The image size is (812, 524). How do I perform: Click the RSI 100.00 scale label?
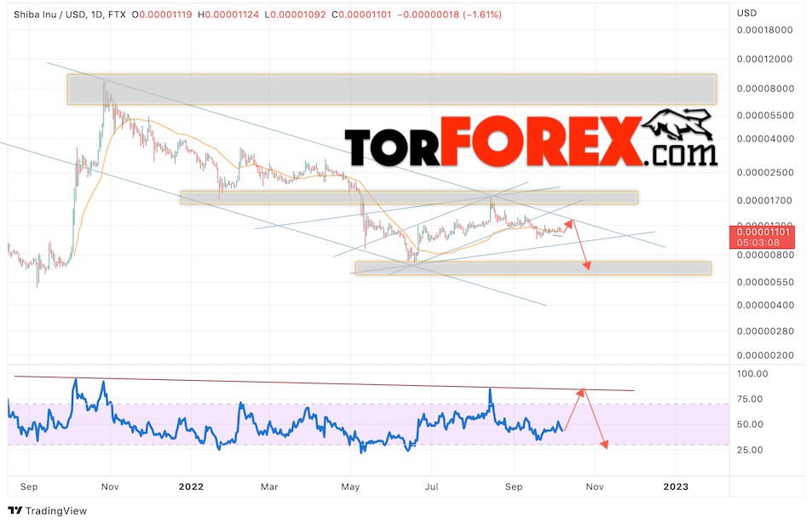tap(752, 374)
